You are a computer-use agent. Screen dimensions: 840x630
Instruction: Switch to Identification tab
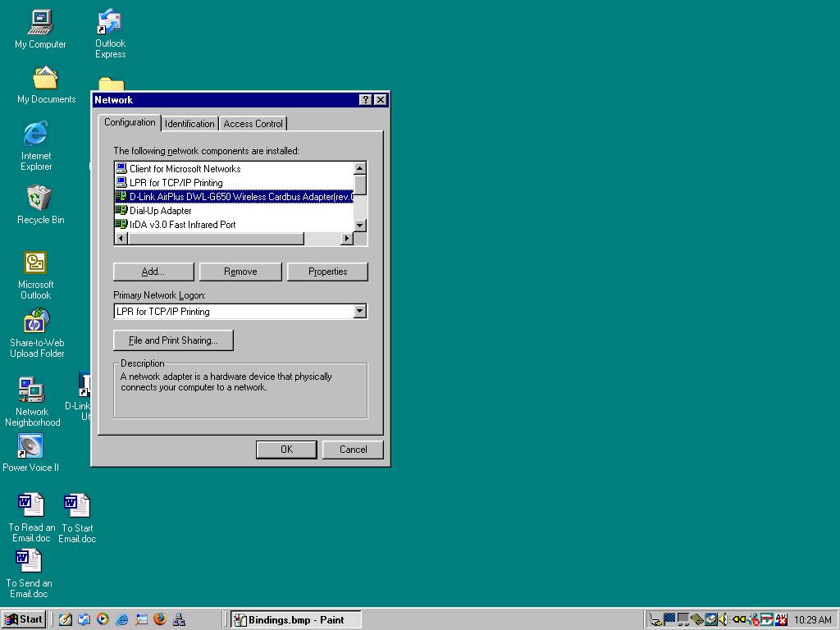189,124
